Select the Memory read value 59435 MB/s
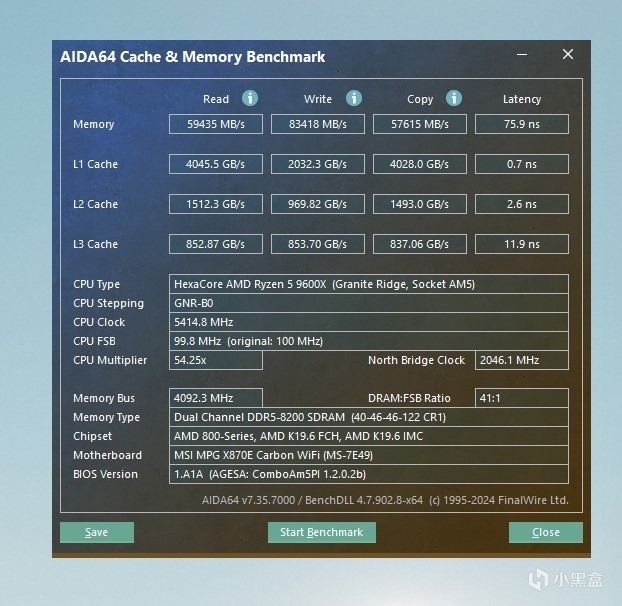The height and width of the screenshot is (606, 622). (x=216, y=124)
